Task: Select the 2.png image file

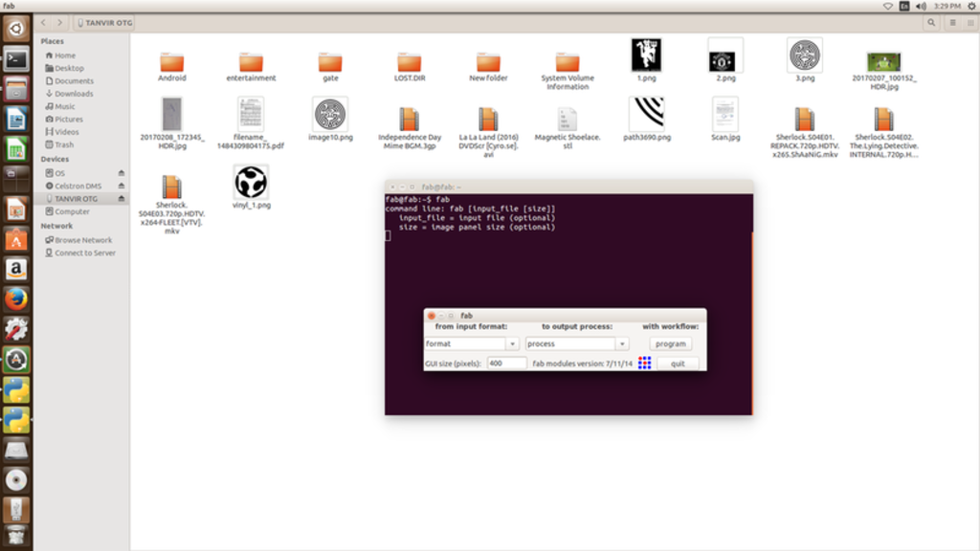Action: (725, 60)
